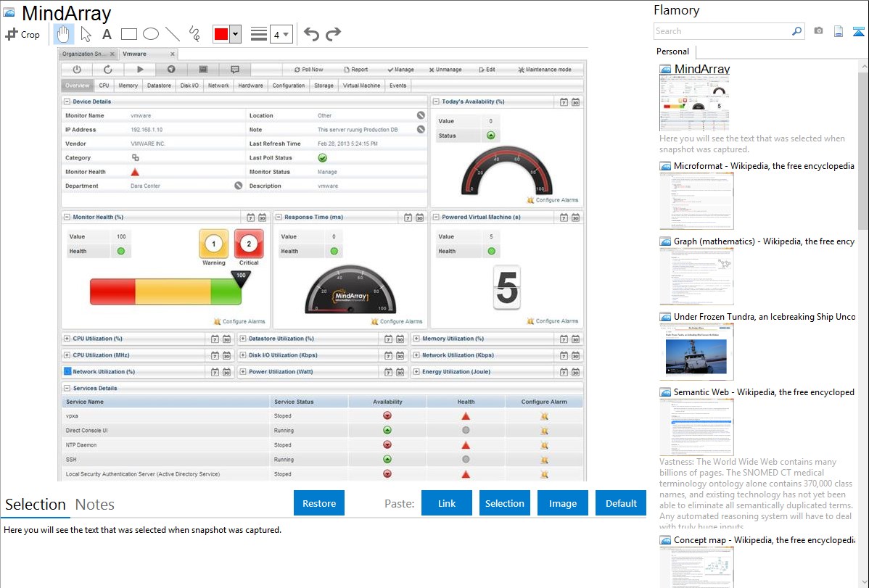Click the power icon in monitor toolbar
Viewport: 869px width, 588px height.
coord(77,70)
